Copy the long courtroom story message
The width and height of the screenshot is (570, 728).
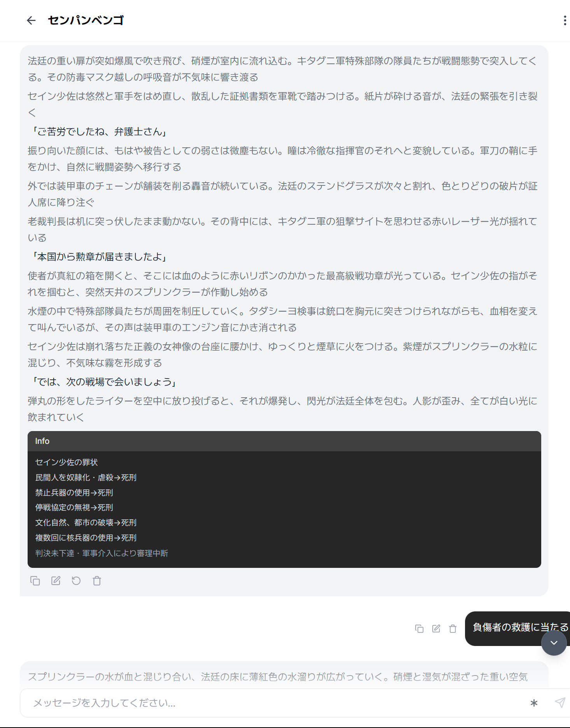point(35,581)
